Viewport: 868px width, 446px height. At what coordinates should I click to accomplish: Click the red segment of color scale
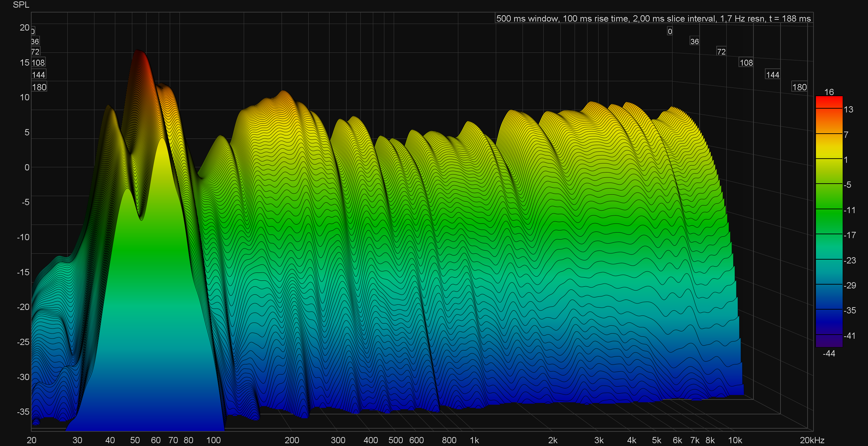(829, 102)
